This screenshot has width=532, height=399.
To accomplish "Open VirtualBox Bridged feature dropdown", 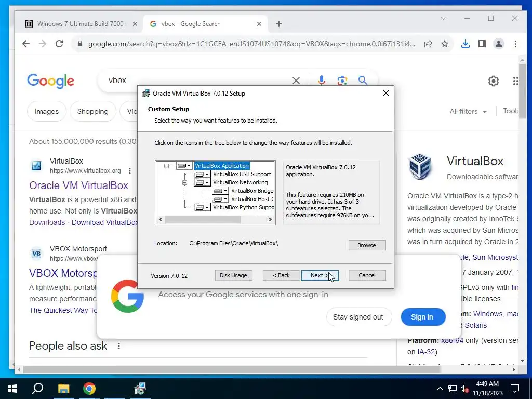I will coord(221,191).
